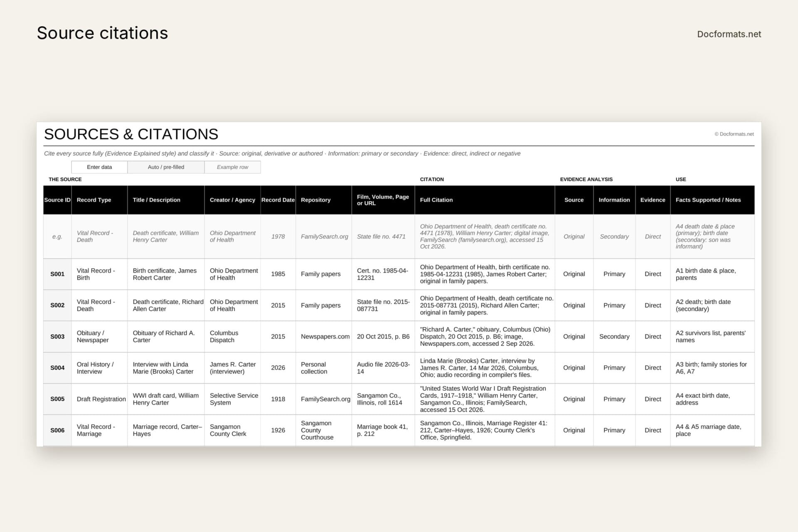The height and width of the screenshot is (532, 798).
Task: Click 'A1 birth date & place, parents' cell
Action: point(712,274)
